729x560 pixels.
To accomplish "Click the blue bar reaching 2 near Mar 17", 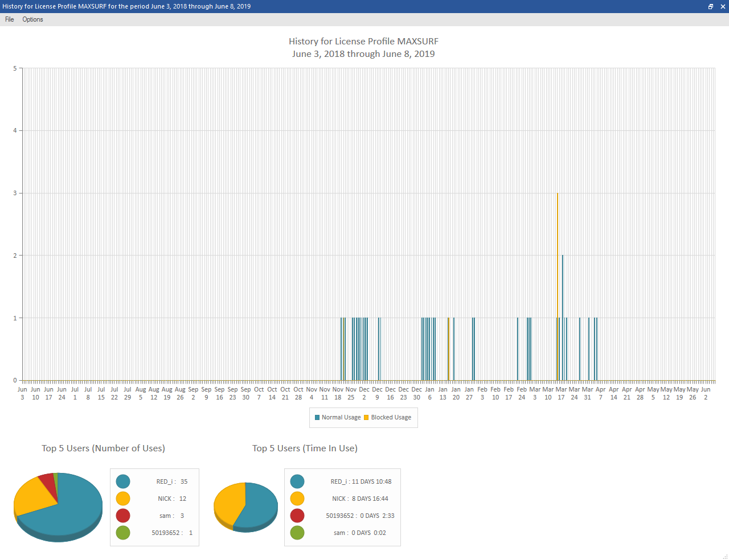I will click(x=563, y=318).
